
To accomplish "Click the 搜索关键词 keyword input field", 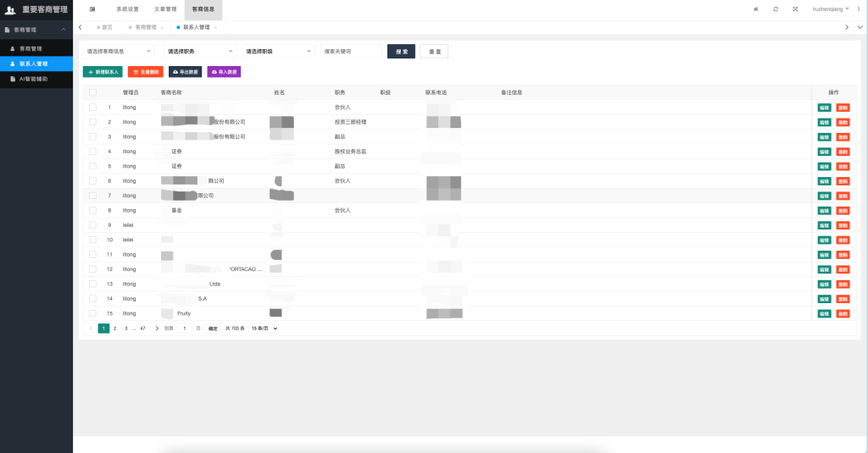I will 352,52.
